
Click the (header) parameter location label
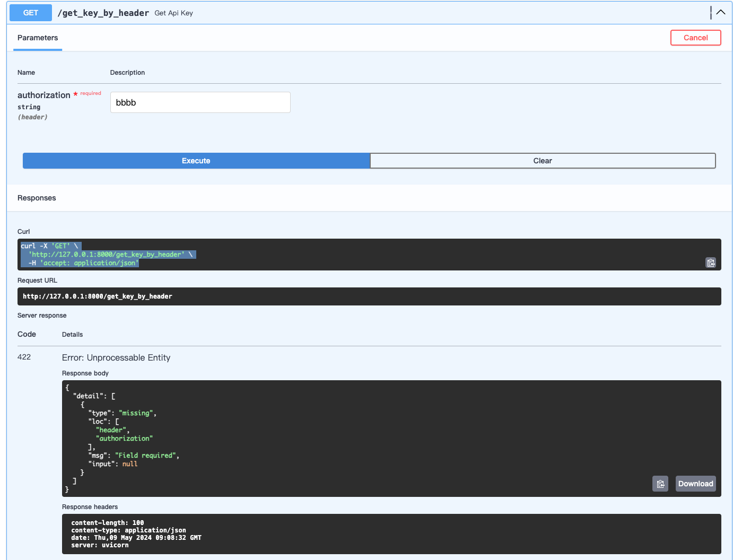coord(33,117)
